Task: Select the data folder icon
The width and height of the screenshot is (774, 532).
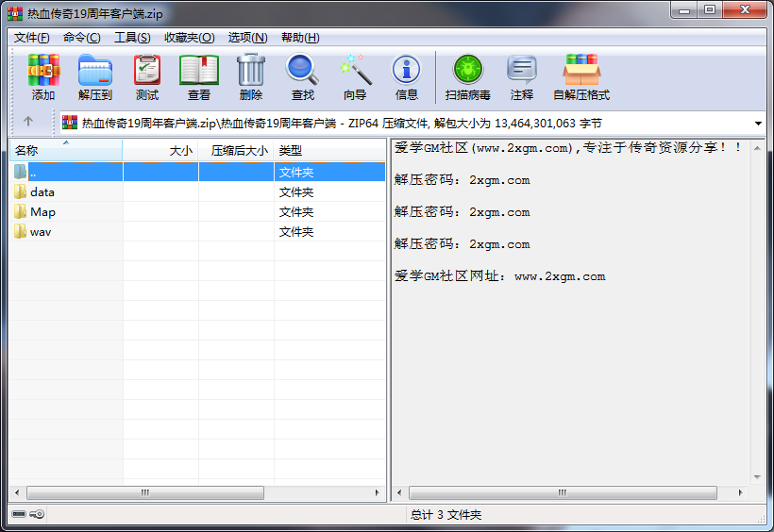Action: pos(20,191)
